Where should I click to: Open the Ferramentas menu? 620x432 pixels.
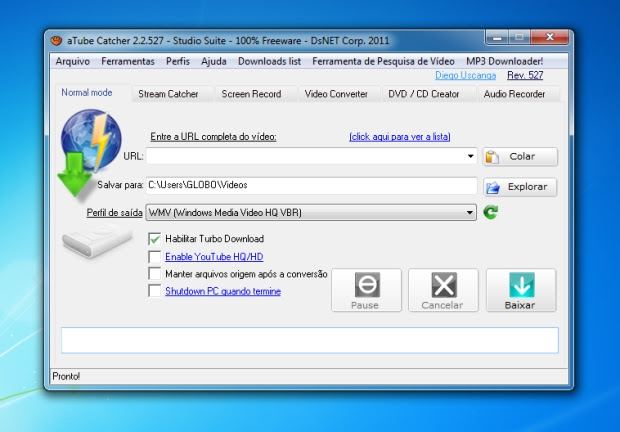tap(128, 61)
